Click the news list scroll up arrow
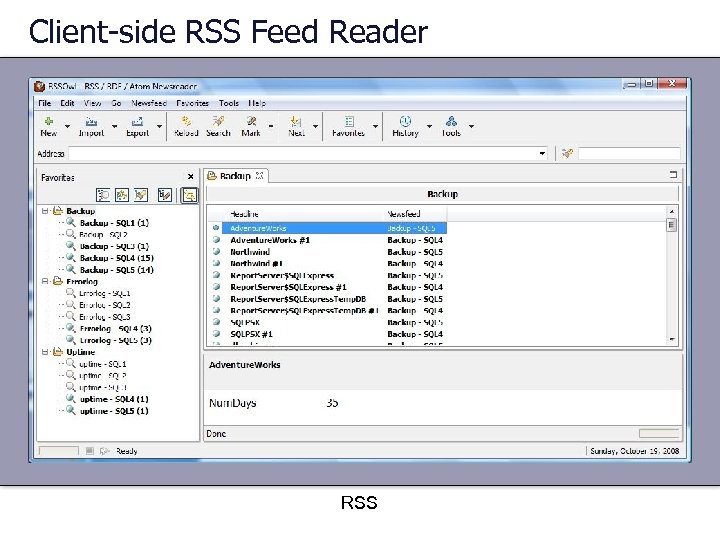This screenshot has width=720, height=540. [672, 212]
